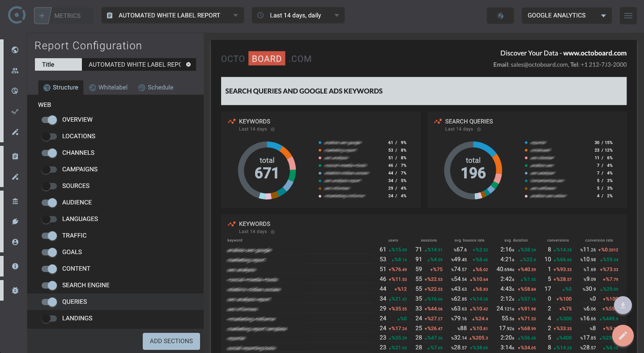Disable the OVERVIEW section toggle
The height and width of the screenshot is (353, 644).
coord(49,120)
